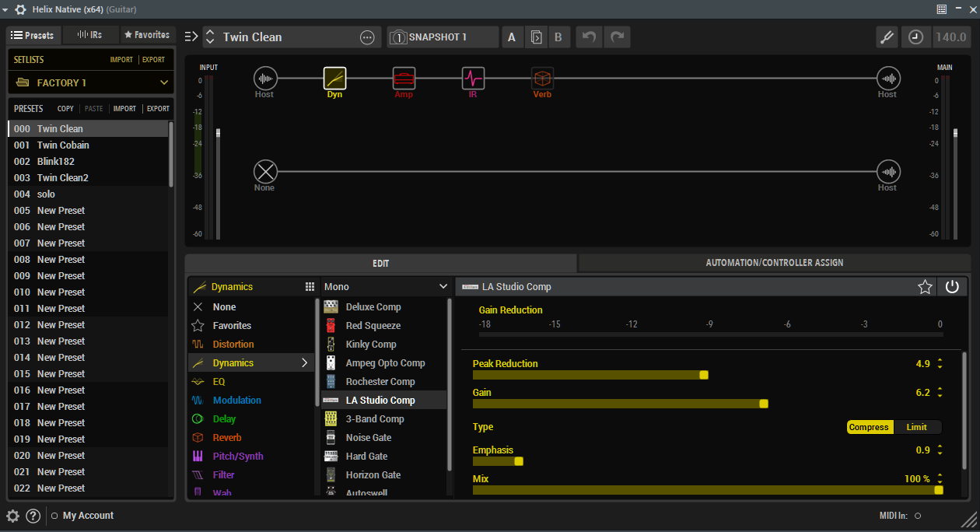Bypass LA Studio Comp with power button
Screen dimensions: 980x532
pos(952,287)
